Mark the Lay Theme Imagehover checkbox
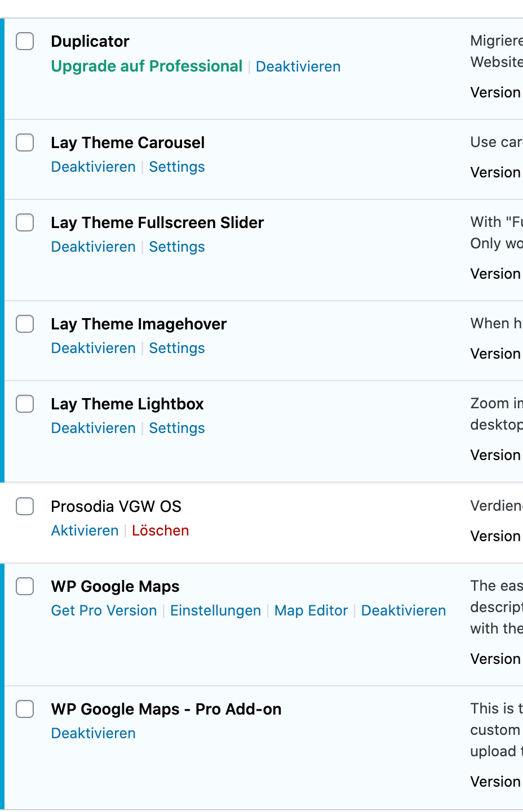Image resolution: width=523 pixels, height=812 pixels. pyautogui.click(x=25, y=324)
